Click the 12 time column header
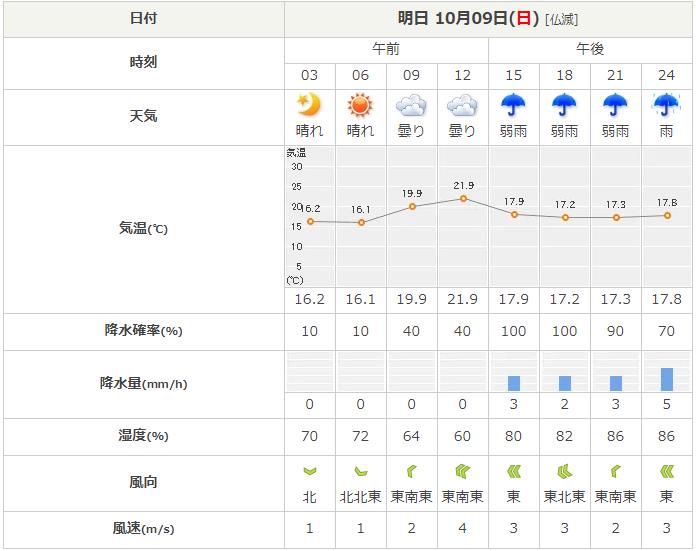Image resolution: width=696 pixels, height=551 pixels. tap(462, 75)
